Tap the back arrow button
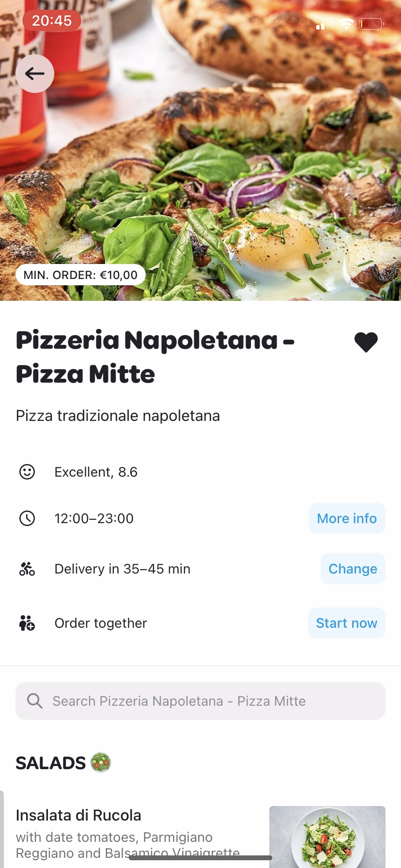This screenshot has width=401, height=868. coord(35,74)
